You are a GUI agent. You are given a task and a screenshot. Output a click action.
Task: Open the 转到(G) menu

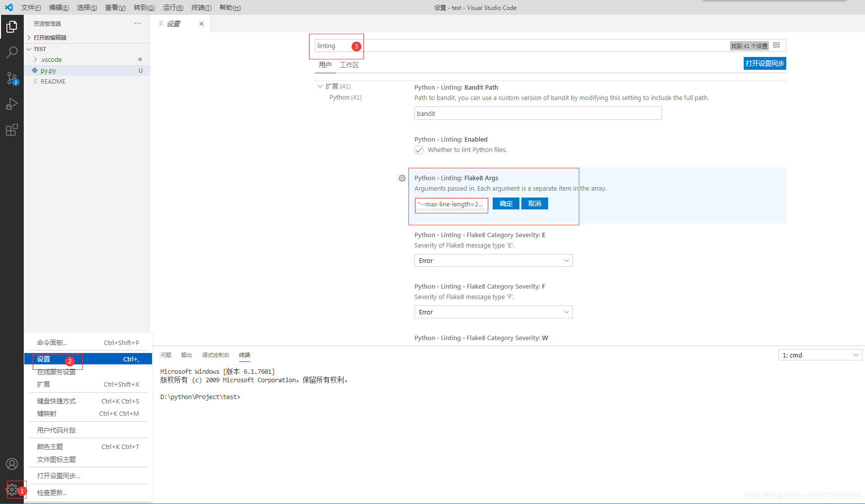coord(144,7)
